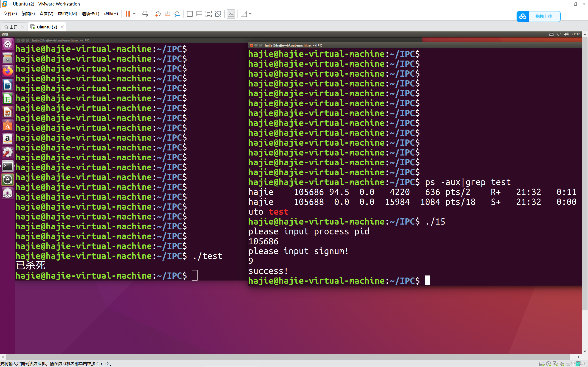Enter full screen mode
The width and height of the screenshot is (588, 367).
coord(209,14)
